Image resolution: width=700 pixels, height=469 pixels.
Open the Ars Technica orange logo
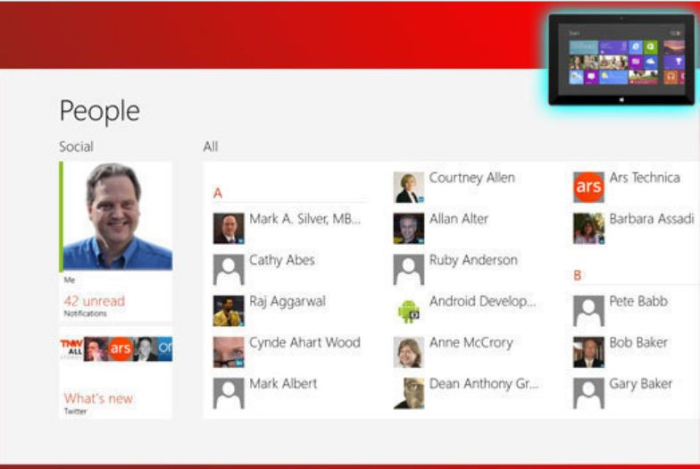(588, 187)
